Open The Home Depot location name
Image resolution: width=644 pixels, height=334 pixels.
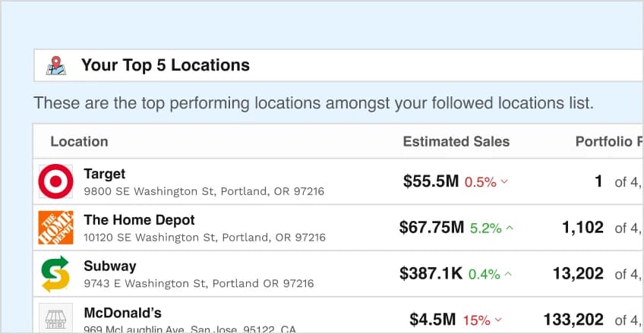(x=139, y=220)
